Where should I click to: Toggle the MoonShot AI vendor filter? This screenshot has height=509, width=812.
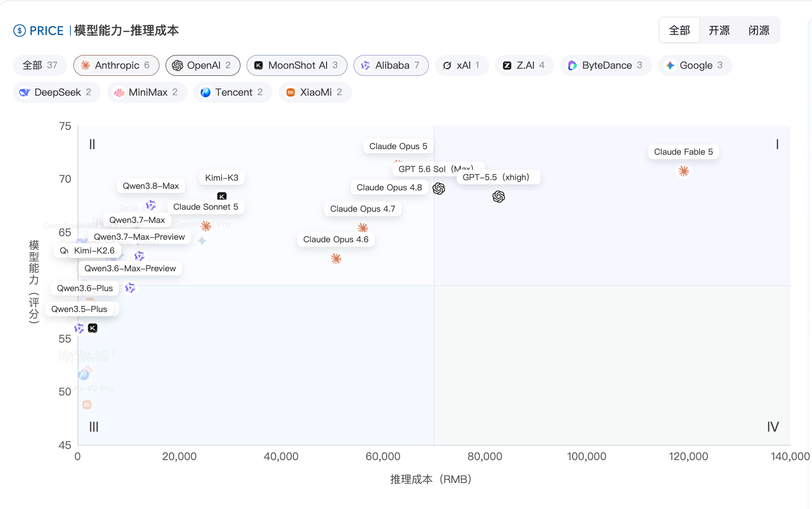[x=297, y=65]
